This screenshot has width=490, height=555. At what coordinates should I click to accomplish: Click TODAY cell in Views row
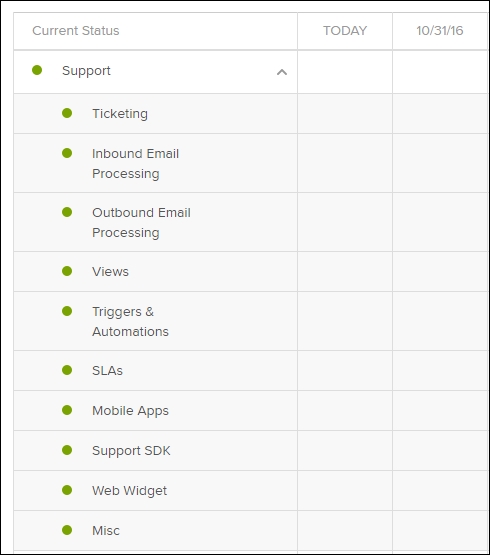coord(345,271)
